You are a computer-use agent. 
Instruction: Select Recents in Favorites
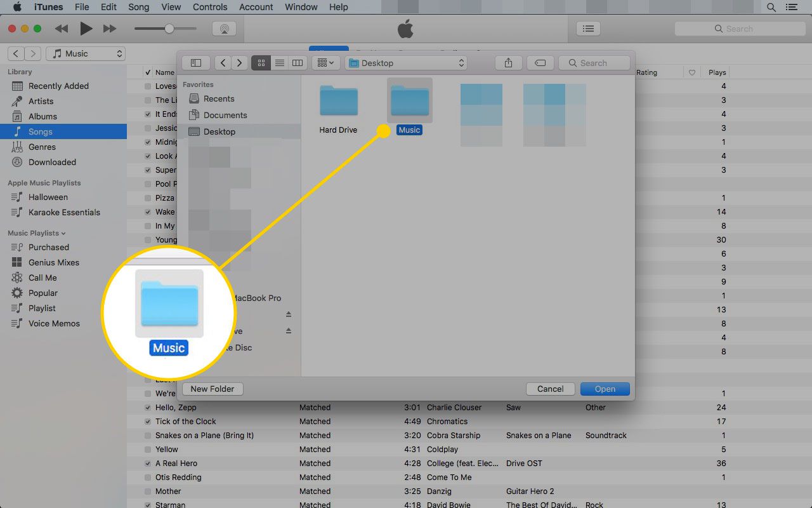pos(218,98)
